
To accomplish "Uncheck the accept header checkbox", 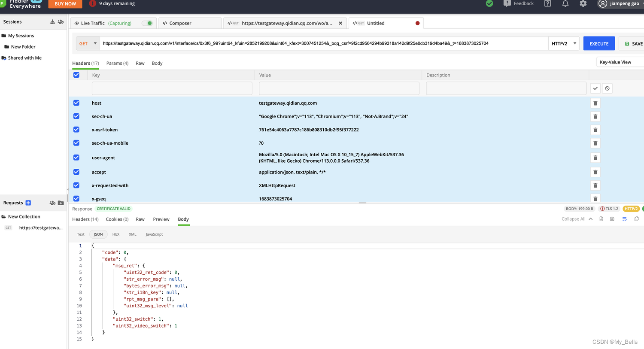I will point(76,172).
